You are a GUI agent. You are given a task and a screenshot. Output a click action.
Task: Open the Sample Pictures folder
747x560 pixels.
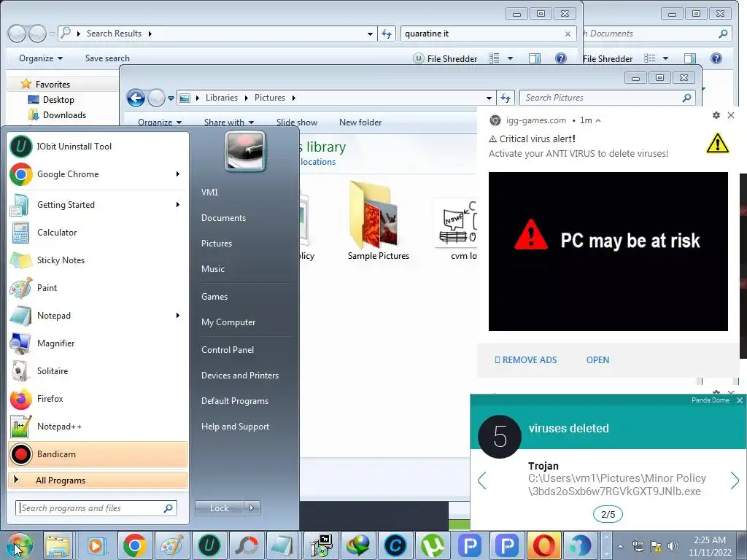tap(379, 222)
